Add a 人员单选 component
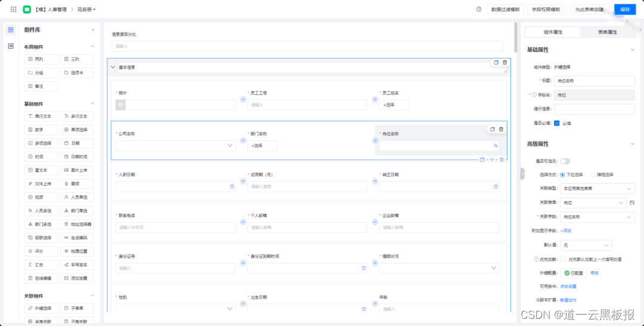The image size is (644, 326). (77, 197)
